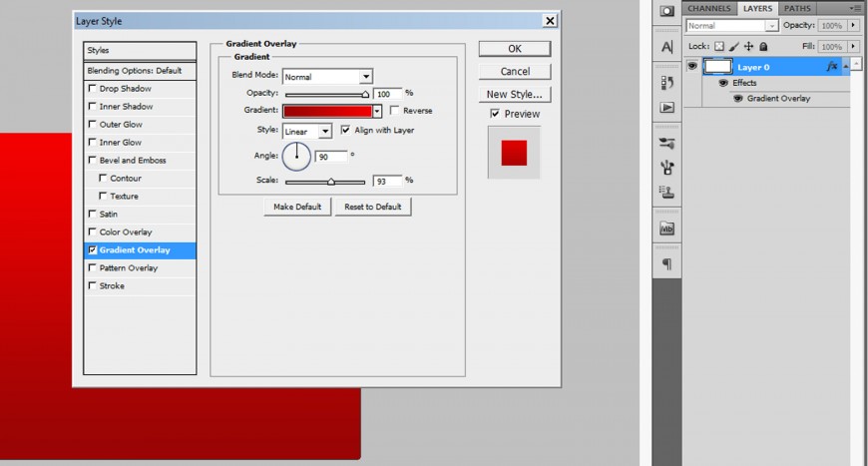Lock all padlock icon in Layers panel
This screenshot has width=868, height=466.
point(763,47)
